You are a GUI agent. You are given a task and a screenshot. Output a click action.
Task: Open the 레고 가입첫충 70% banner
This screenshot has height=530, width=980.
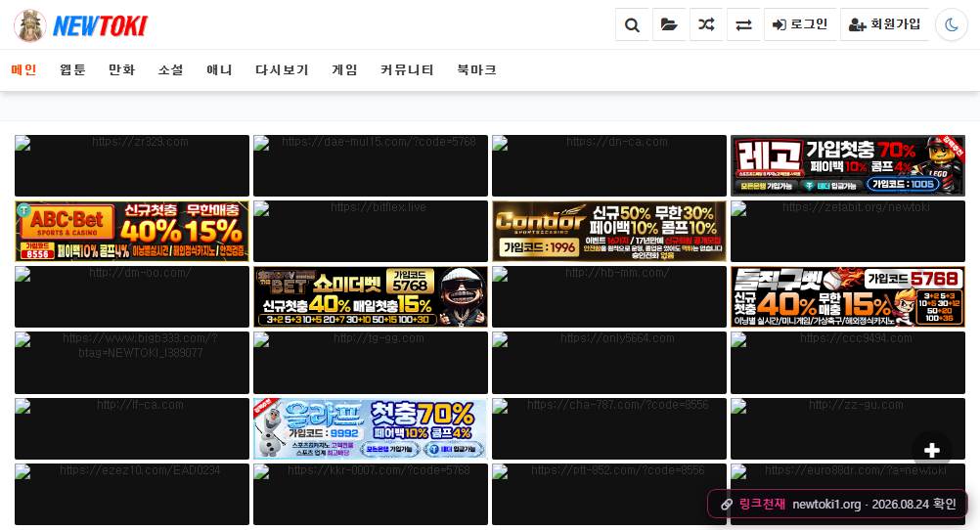(x=848, y=165)
